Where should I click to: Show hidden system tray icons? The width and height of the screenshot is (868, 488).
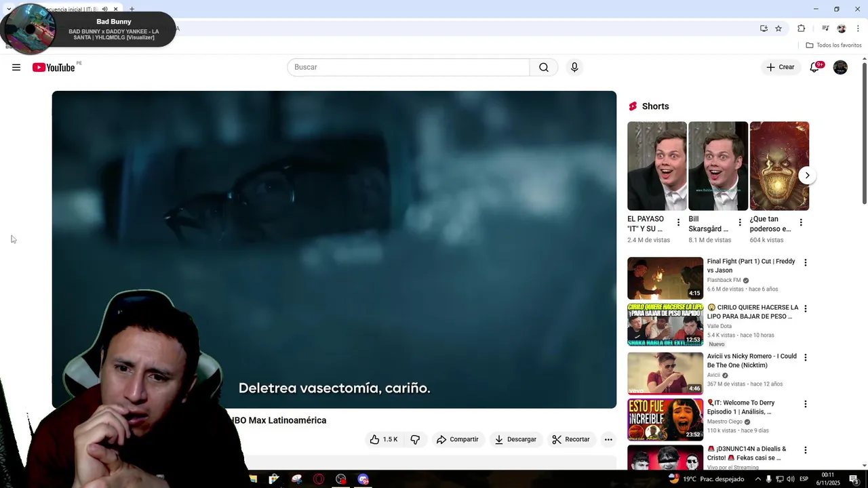point(758,479)
